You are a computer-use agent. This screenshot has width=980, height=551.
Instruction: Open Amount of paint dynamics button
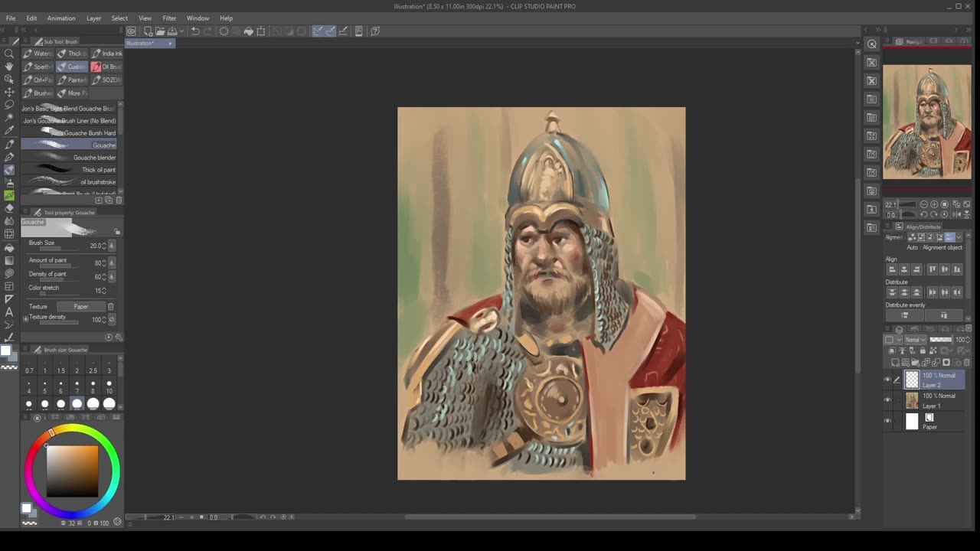pyautogui.click(x=112, y=263)
